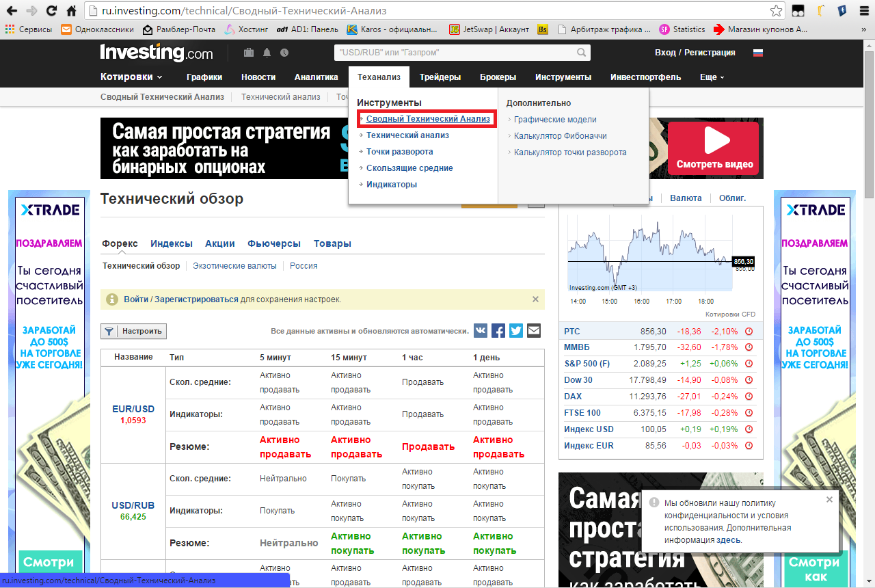The height and width of the screenshot is (588, 875).
Task: Open the Сервисы apps bookmark
Action: (x=27, y=29)
